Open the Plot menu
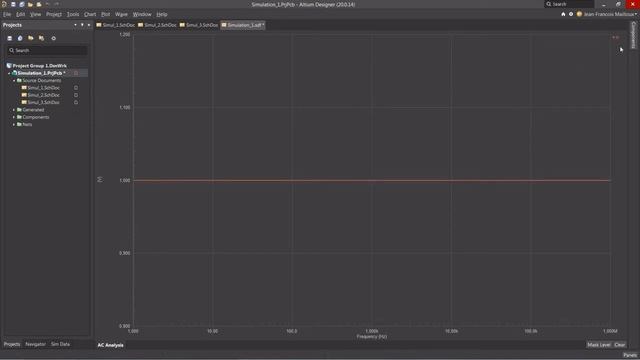Screen dimensions: 640x360 pos(106,14)
